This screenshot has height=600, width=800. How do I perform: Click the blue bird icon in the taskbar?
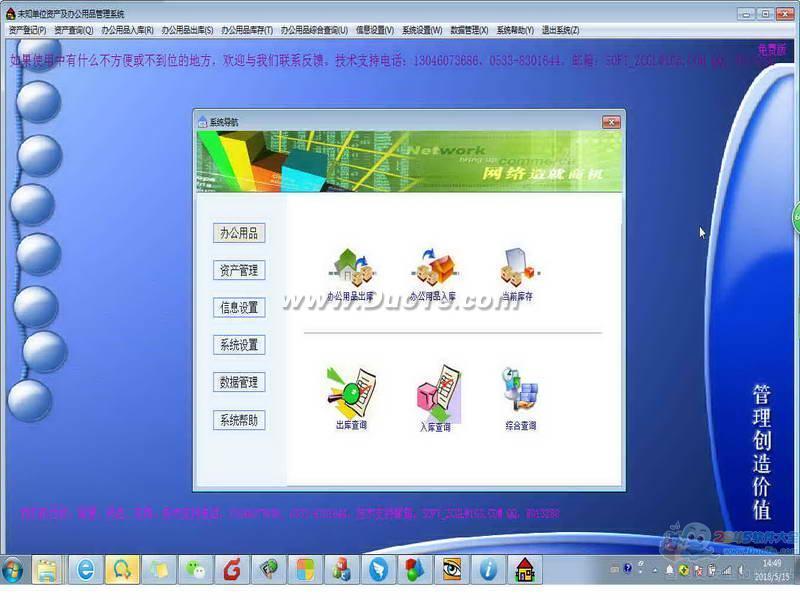coord(379,570)
